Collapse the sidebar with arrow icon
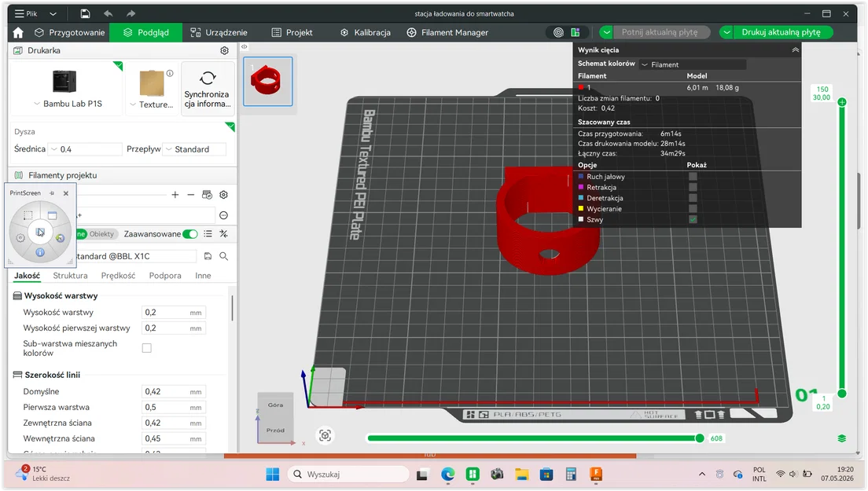The height and width of the screenshot is (491, 868). click(244, 46)
